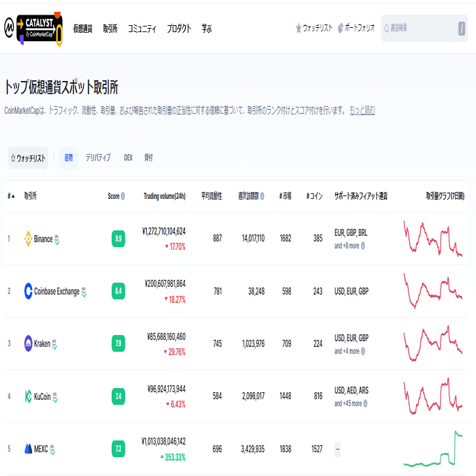Open the Binance exchange link
476x476 pixels.
click(x=43, y=239)
